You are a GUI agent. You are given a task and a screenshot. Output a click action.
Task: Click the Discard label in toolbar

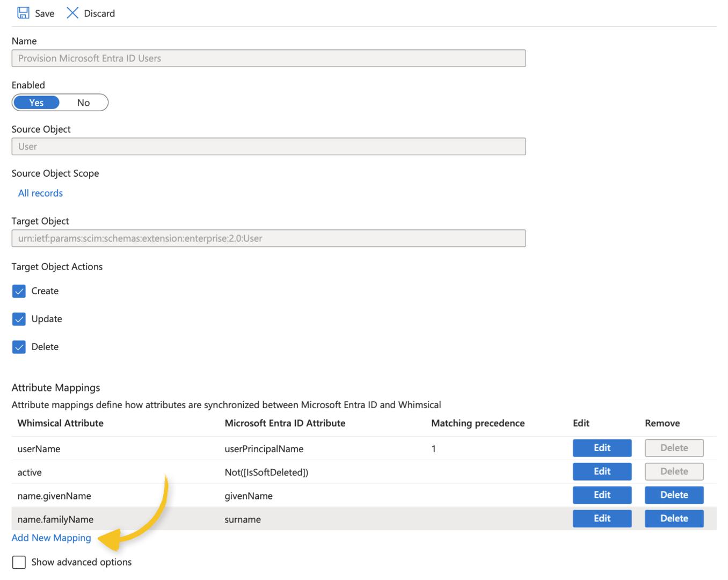pos(99,13)
